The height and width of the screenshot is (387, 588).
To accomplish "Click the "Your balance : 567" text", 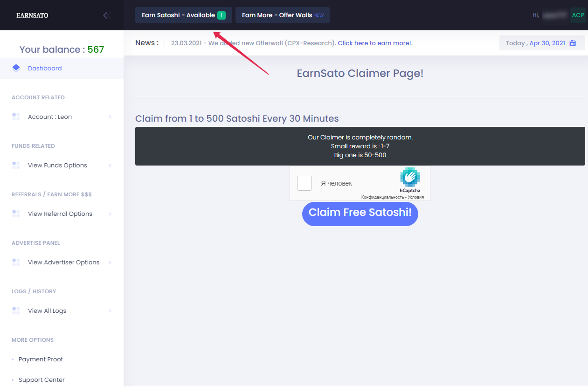I will click(62, 49).
